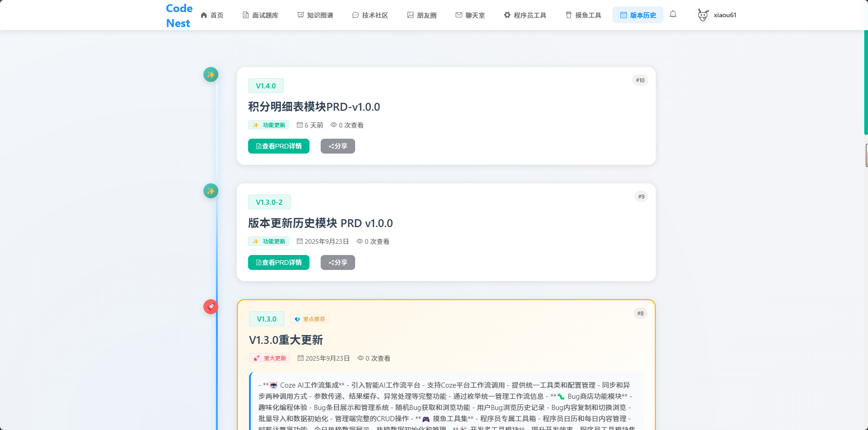The width and height of the screenshot is (868, 430).
Task: Click the sparkle timeline marker for V1.4.0
Action: point(211,74)
